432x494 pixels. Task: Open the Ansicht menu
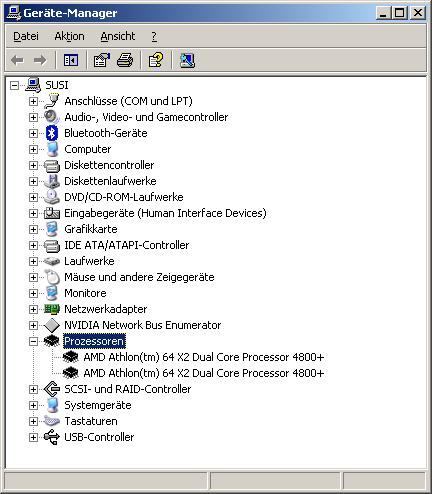point(118,36)
